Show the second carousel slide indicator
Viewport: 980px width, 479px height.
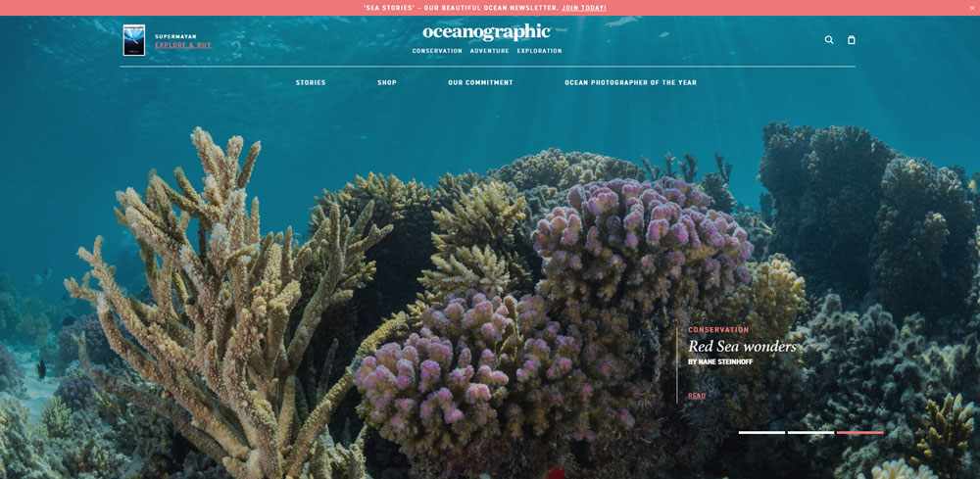pos(810,432)
